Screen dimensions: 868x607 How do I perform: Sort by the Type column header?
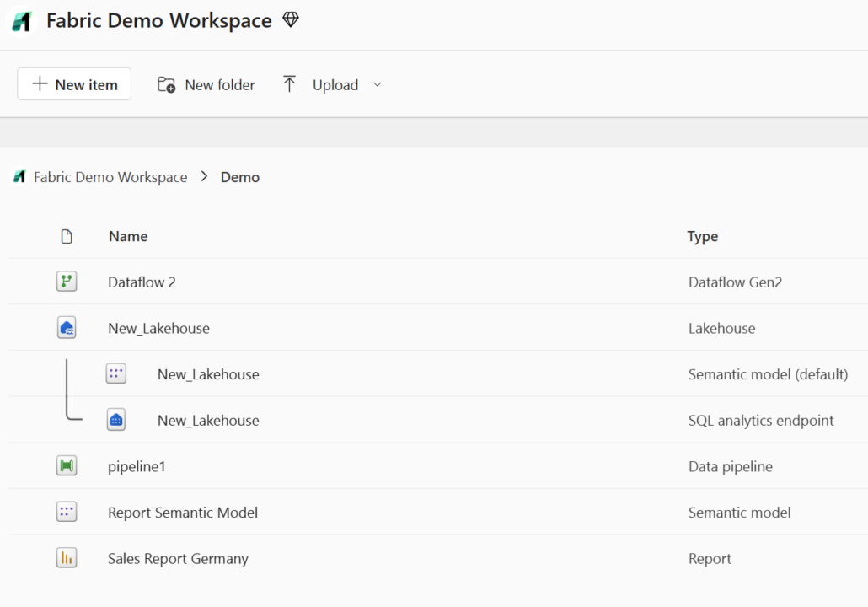[703, 237]
